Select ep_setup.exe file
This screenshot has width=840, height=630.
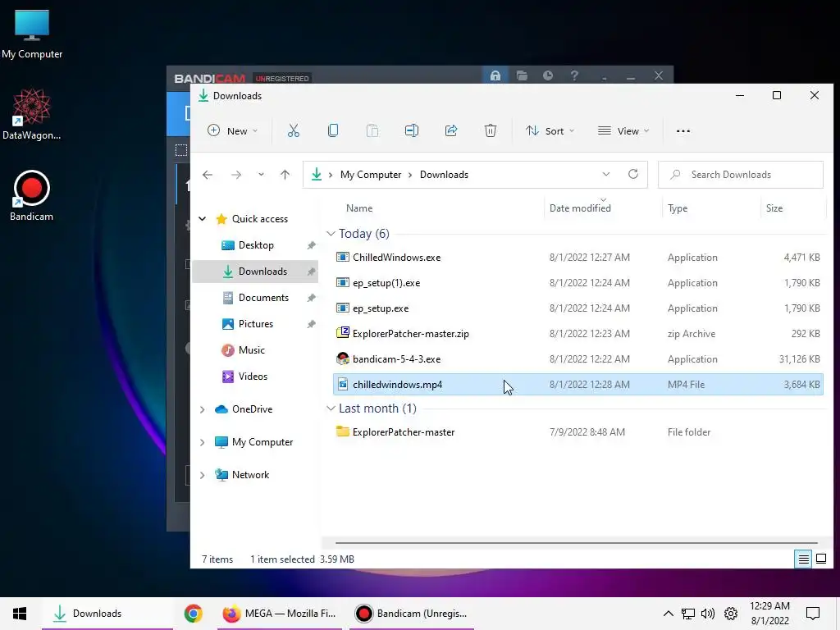pos(578,308)
